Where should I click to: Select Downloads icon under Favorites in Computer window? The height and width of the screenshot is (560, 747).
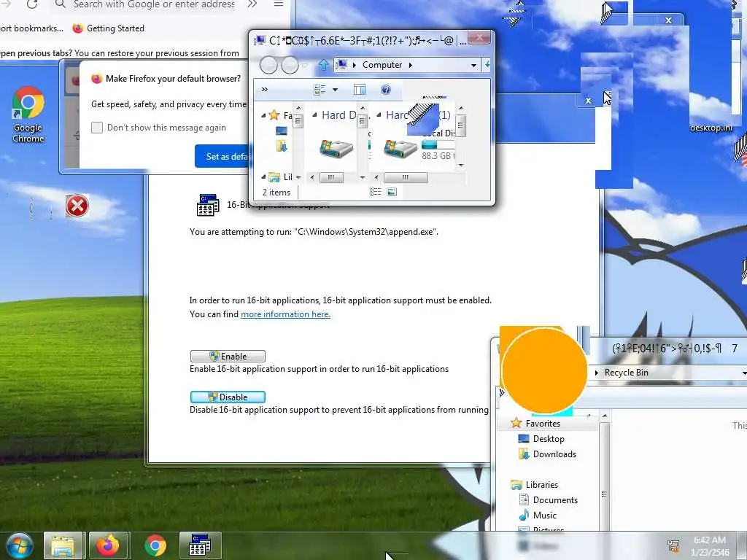click(282, 146)
